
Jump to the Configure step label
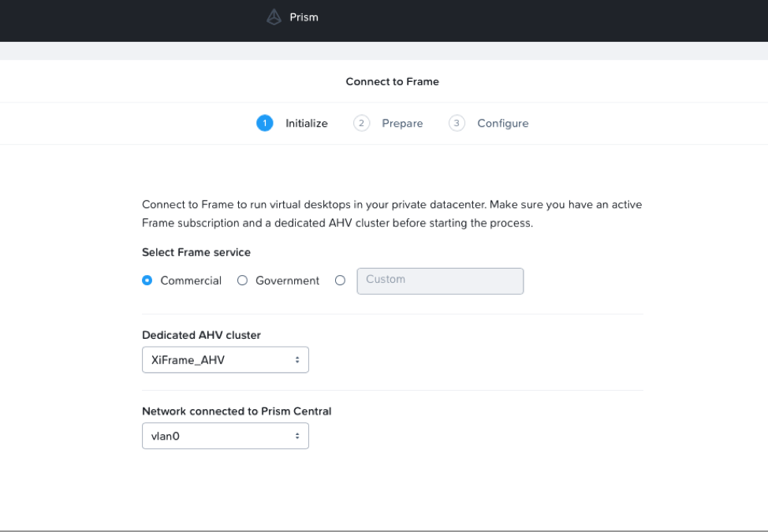pyautogui.click(x=502, y=123)
